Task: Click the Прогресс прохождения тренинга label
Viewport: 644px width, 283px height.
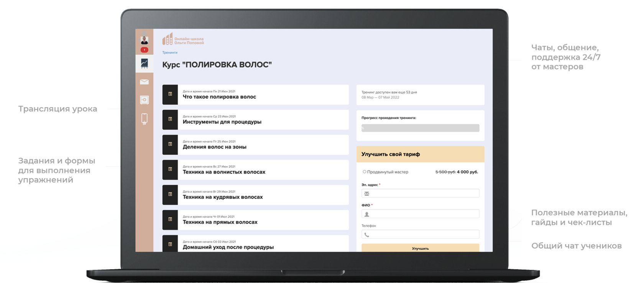Action: [x=389, y=118]
